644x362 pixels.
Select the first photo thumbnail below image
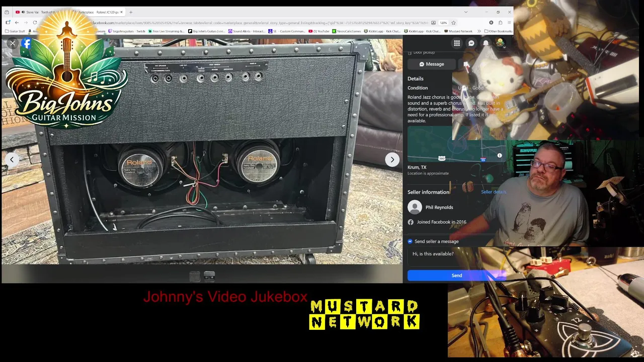click(x=195, y=276)
